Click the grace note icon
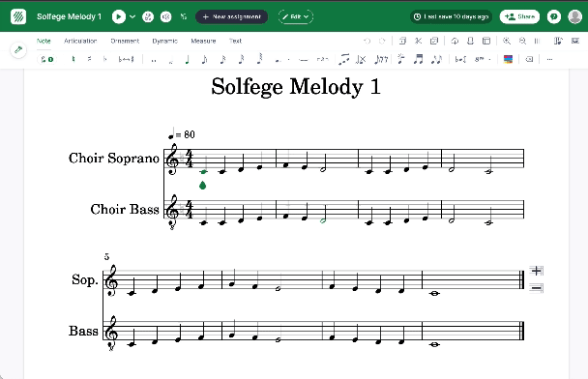The width and height of the screenshot is (588, 379). pos(401,59)
